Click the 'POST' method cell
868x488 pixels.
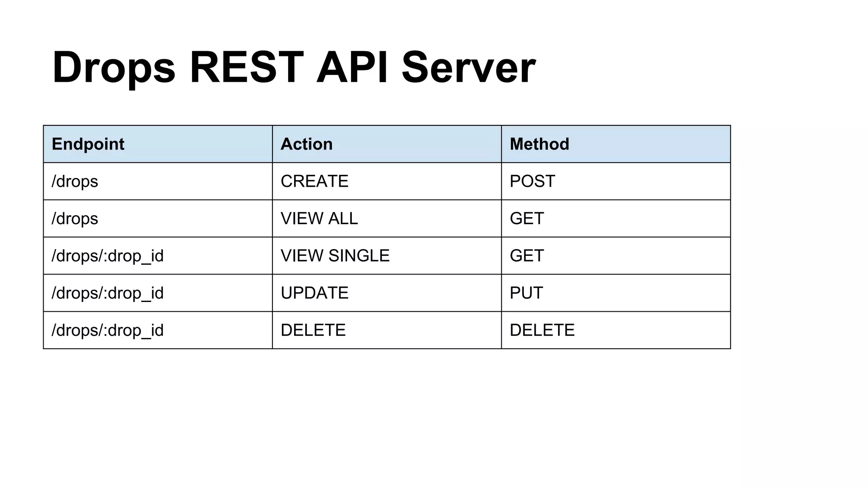coord(616,181)
